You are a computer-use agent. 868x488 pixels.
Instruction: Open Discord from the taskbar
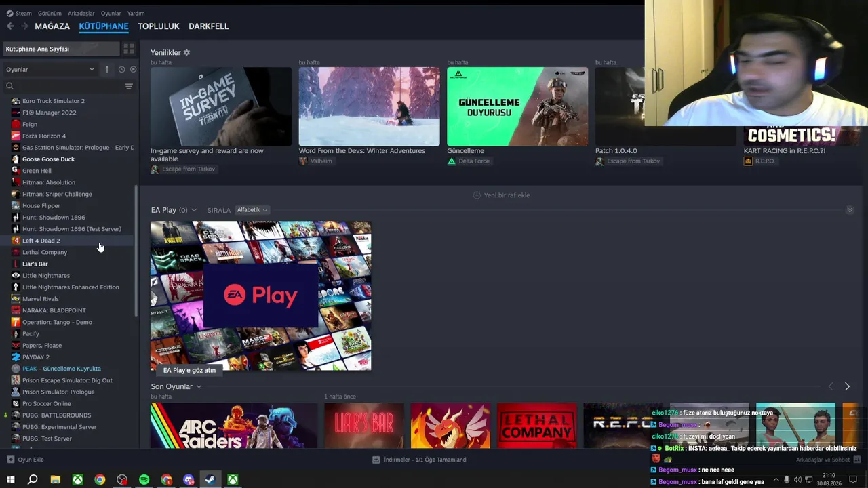189,480
